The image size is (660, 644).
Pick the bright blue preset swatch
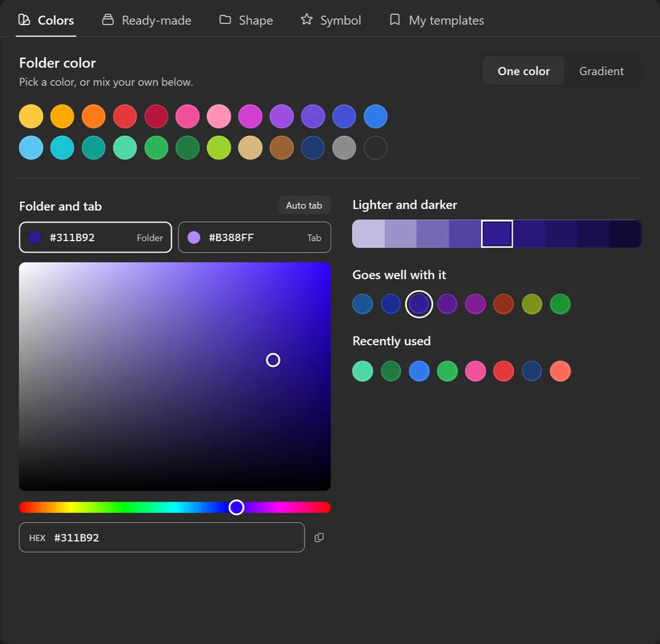point(376,116)
